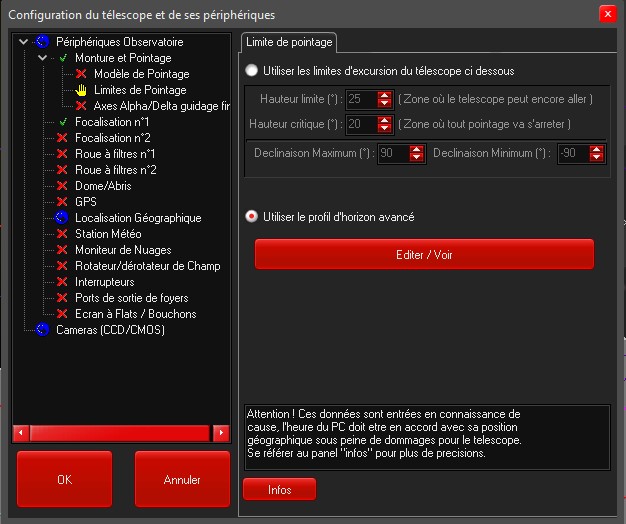Select Roue à filtres n°1 in the tree
The image size is (626, 524).
114,154
